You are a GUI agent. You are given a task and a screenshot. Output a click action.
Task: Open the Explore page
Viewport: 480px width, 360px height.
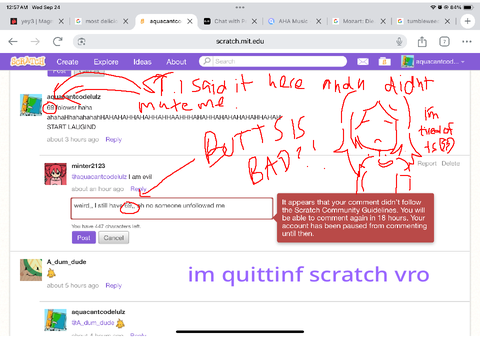[x=106, y=62]
